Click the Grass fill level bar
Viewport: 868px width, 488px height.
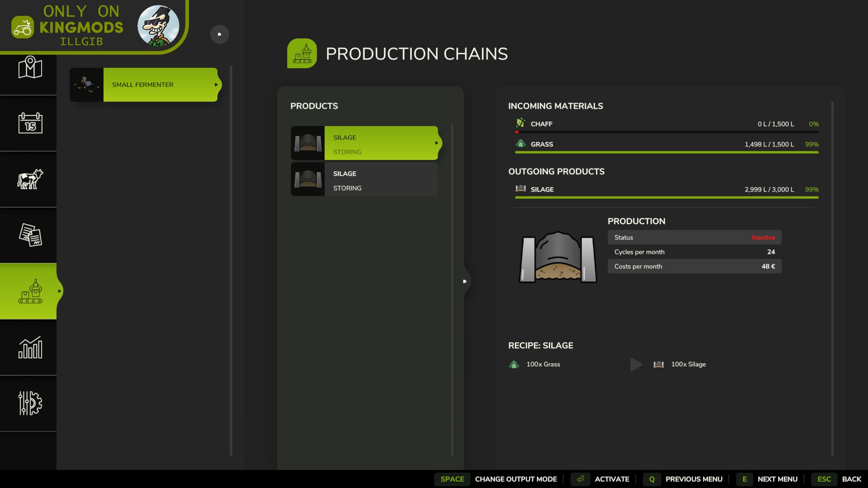tap(666, 152)
